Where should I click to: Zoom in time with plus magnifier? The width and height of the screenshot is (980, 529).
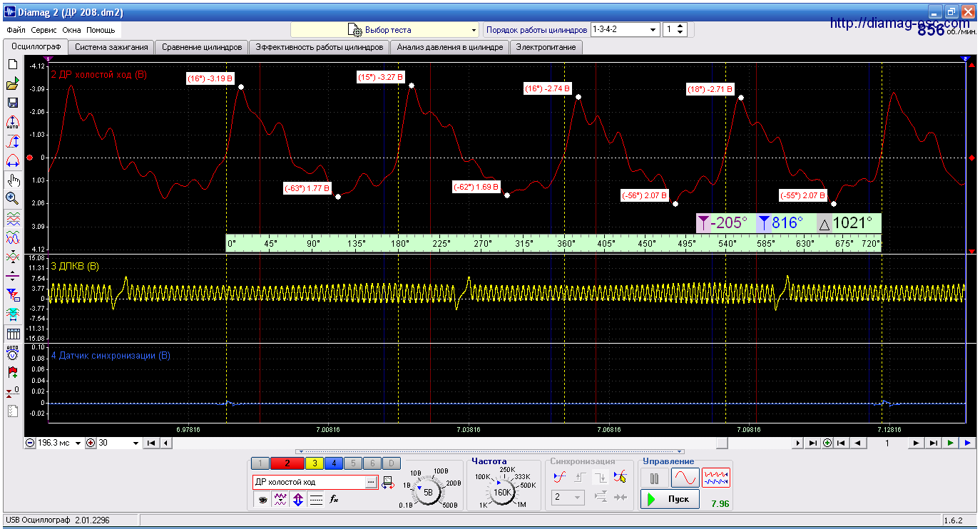pyautogui.click(x=91, y=443)
